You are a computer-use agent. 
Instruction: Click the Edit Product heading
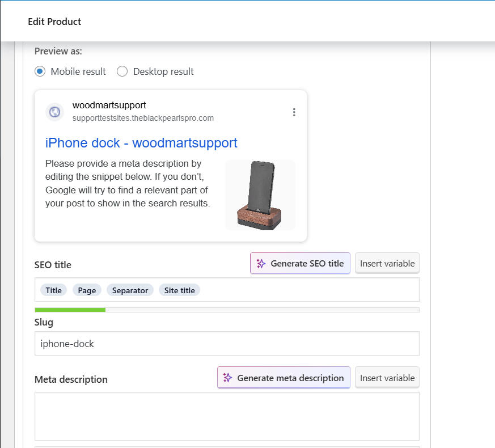[x=54, y=22]
